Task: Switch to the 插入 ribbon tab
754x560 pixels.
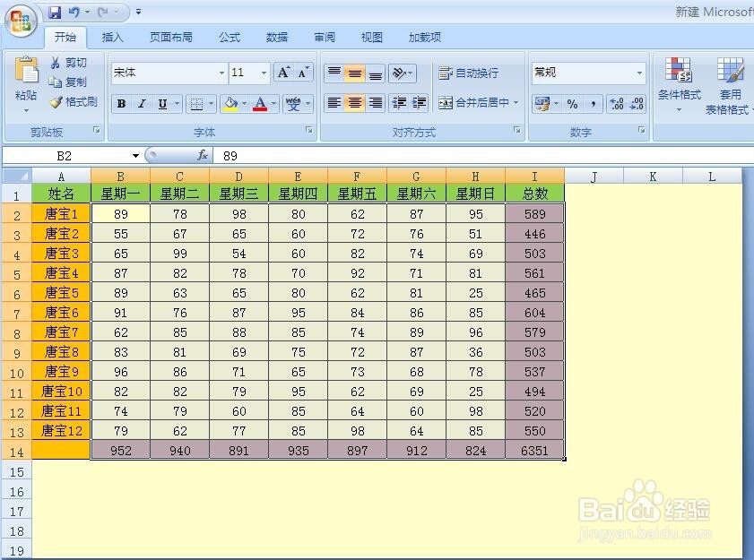Action: click(113, 37)
